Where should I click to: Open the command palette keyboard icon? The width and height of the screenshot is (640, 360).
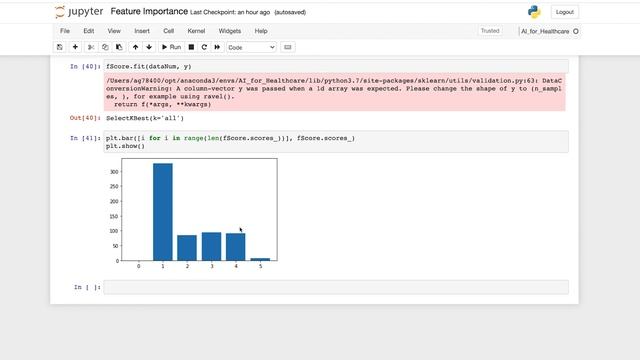tap(287, 47)
